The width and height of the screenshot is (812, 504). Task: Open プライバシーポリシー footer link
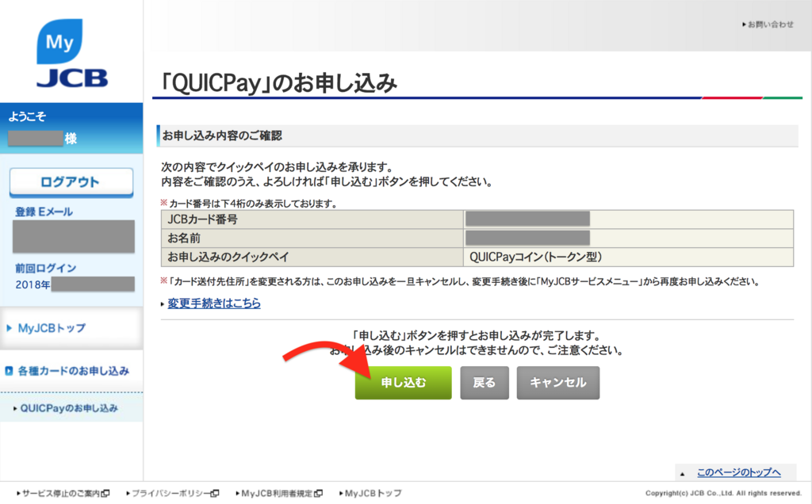172,493
